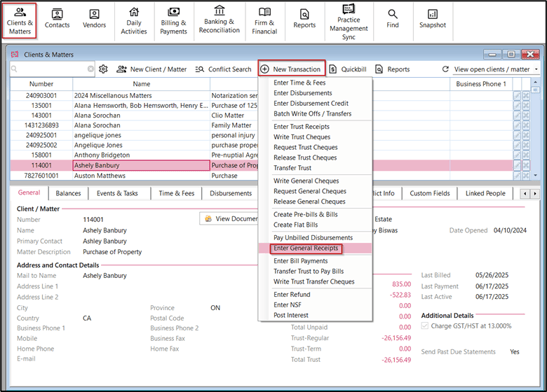The image size is (547, 392).
Task: Choose Enter NSF
Action: point(287,305)
